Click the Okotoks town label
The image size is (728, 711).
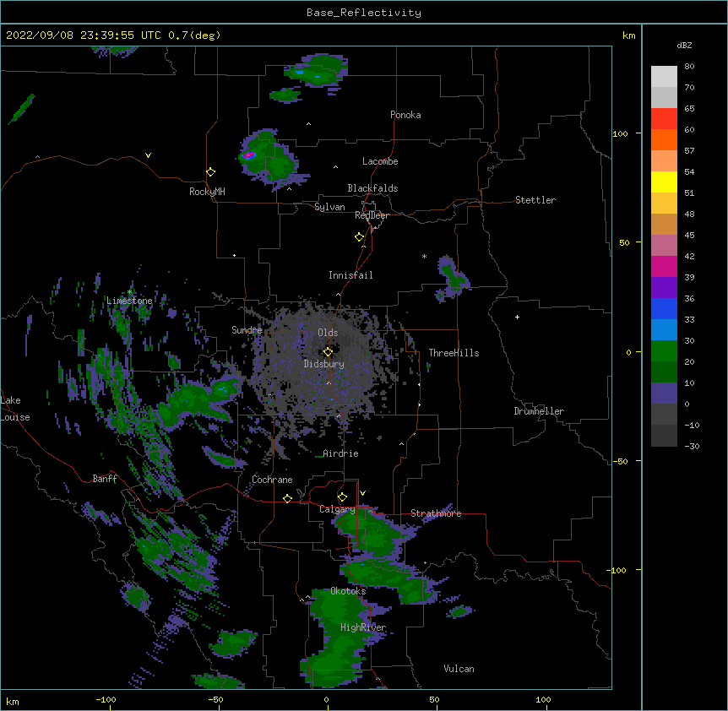coord(348,591)
